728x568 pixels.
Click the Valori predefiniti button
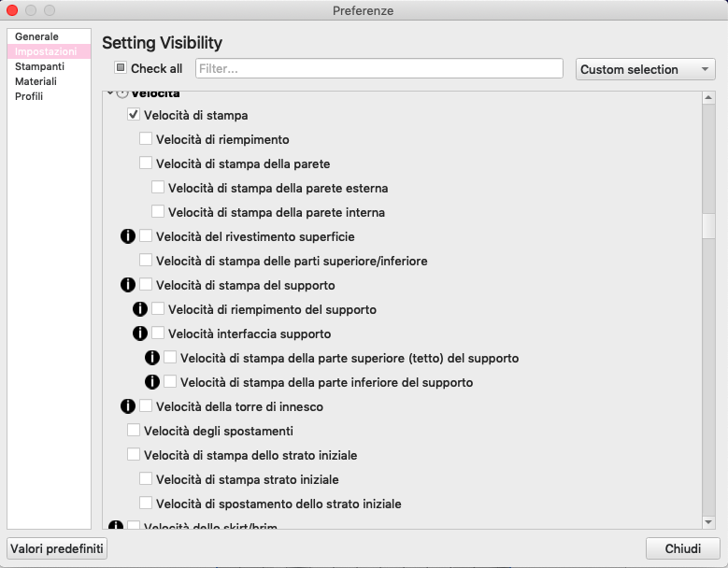[57, 548]
